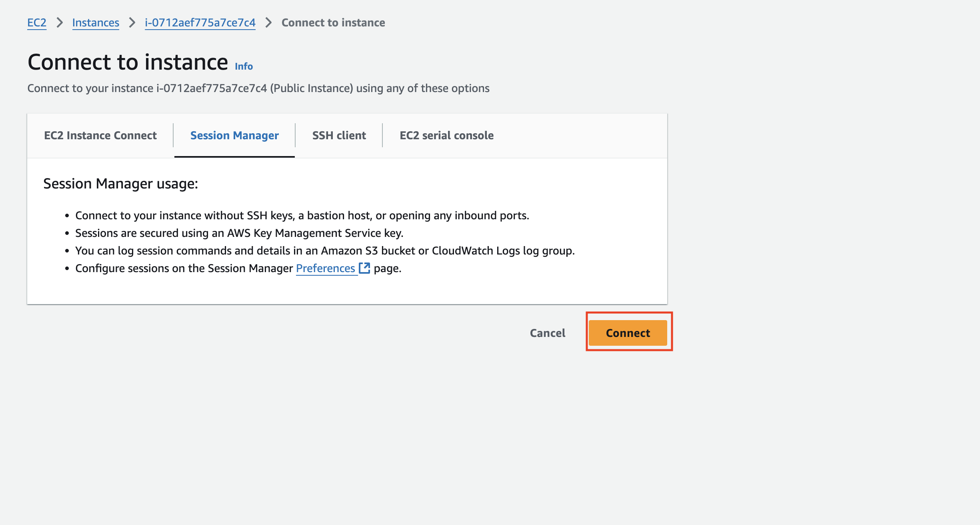Navigate to the Instances breadcrumb link
Screen dimensions: 980x525
click(x=96, y=23)
